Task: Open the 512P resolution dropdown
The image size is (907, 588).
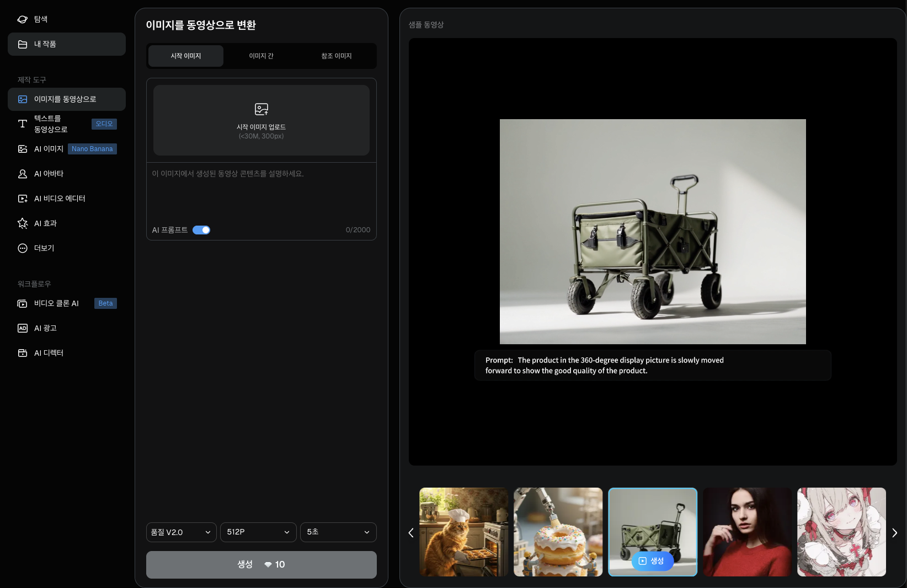Action: [258, 532]
